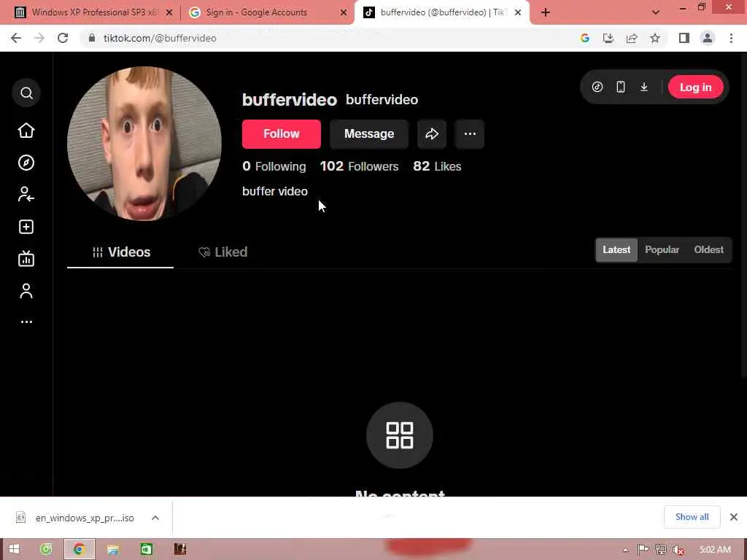The width and height of the screenshot is (747, 560).
Task: Open the 0 Following list
Action: pos(274,166)
